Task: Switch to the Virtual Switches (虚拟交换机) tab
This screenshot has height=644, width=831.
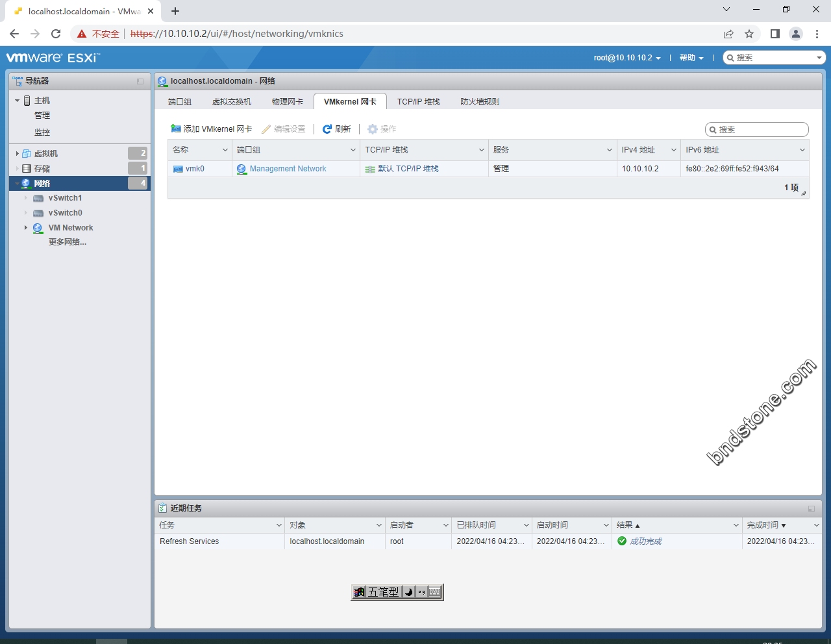Action: (232, 102)
